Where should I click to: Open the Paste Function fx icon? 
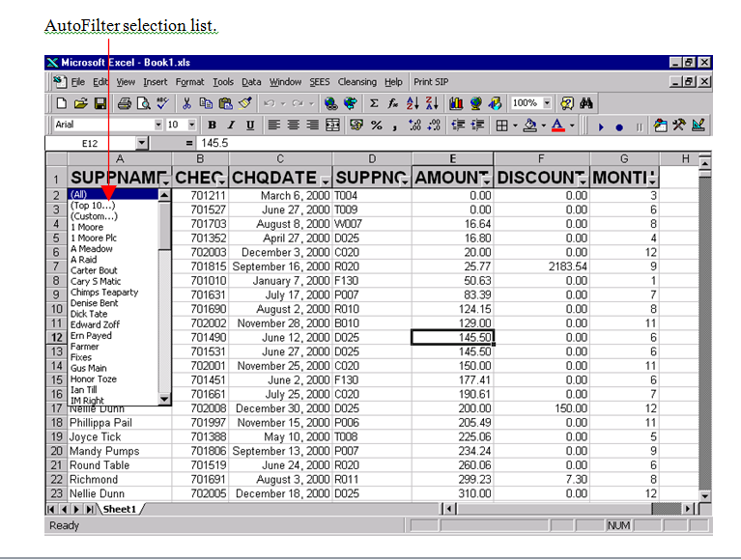(393, 103)
